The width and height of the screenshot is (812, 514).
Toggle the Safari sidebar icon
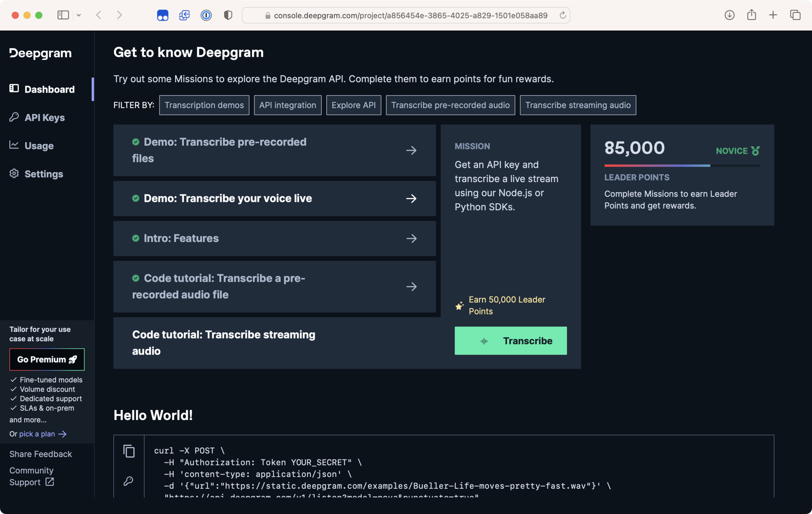[63, 15]
